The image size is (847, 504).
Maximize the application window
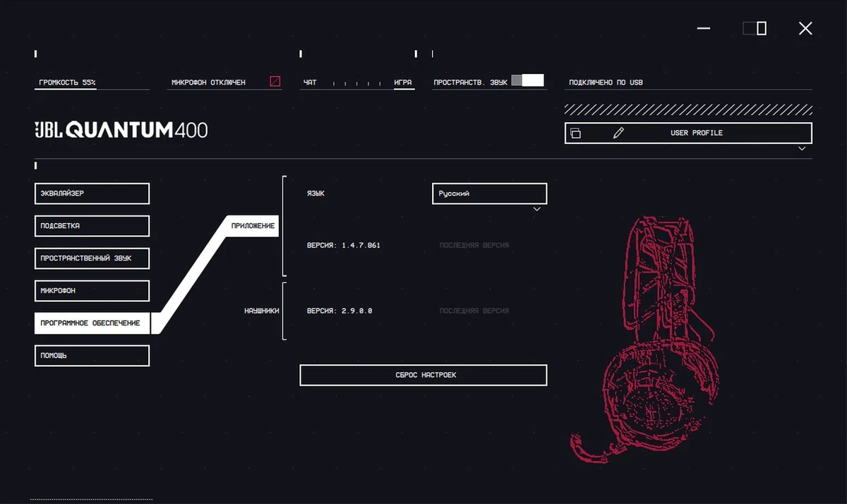coord(755,28)
